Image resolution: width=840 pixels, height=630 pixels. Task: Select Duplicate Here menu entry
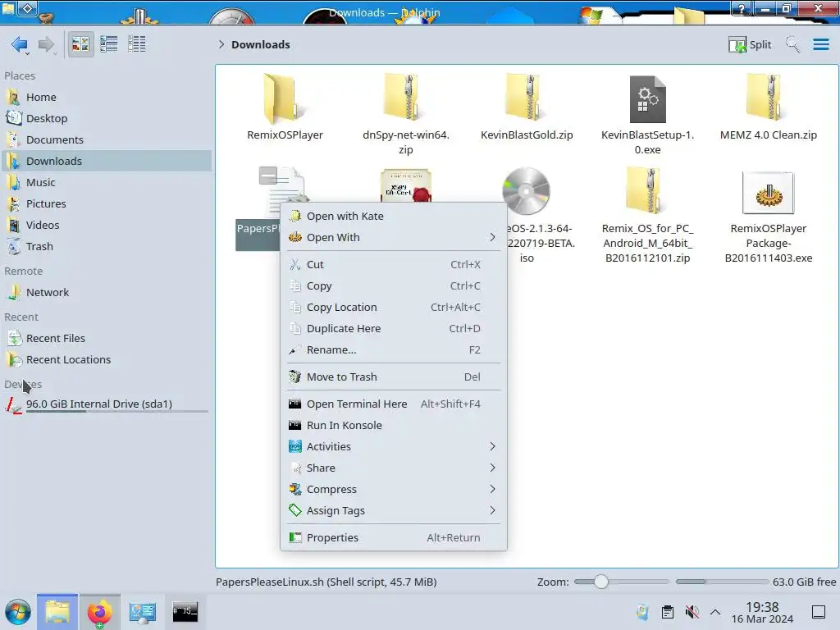click(x=393, y=329)
